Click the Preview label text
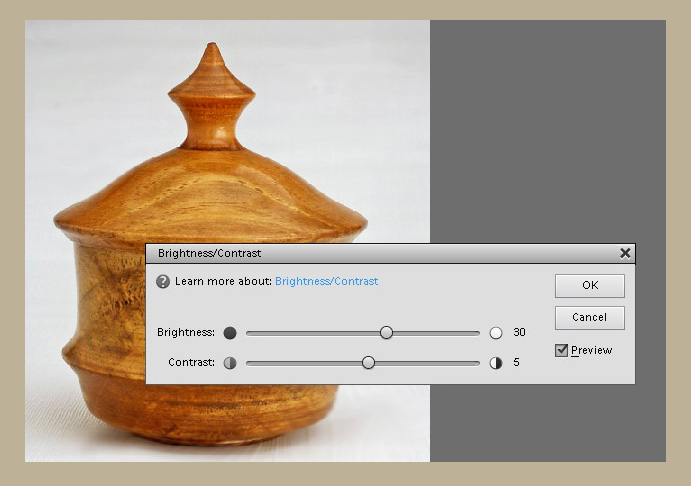Viewport: 691px width, 486px height. [x=592, y=351]
